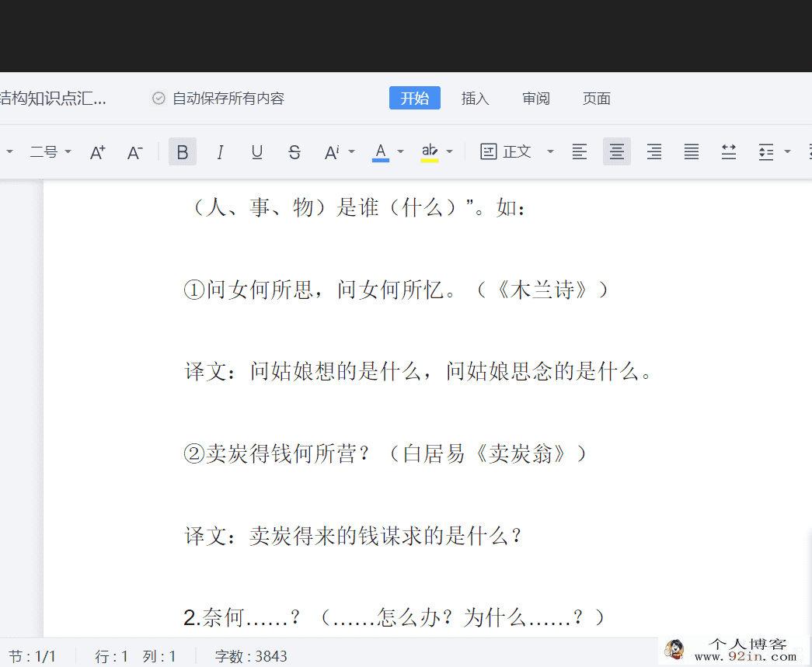
Task: Click the distributed alignment icon
Action: pos(729,151)
